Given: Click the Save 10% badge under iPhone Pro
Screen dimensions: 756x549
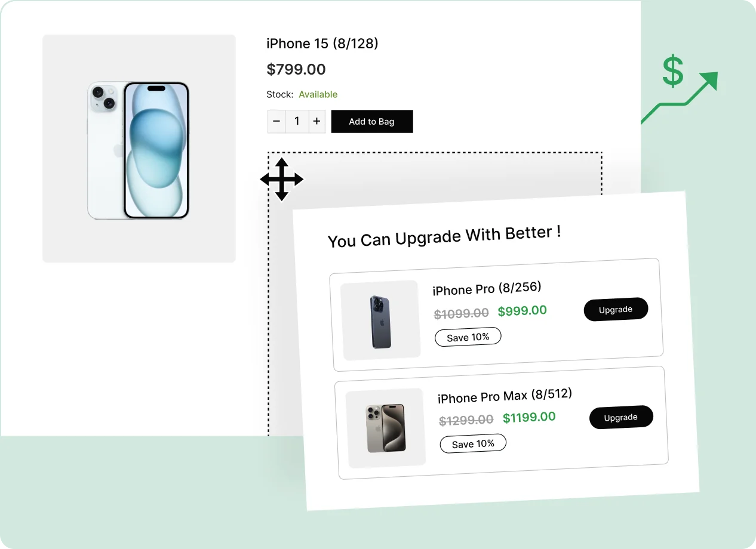Looking at the screenshot, I should (468, 337).
